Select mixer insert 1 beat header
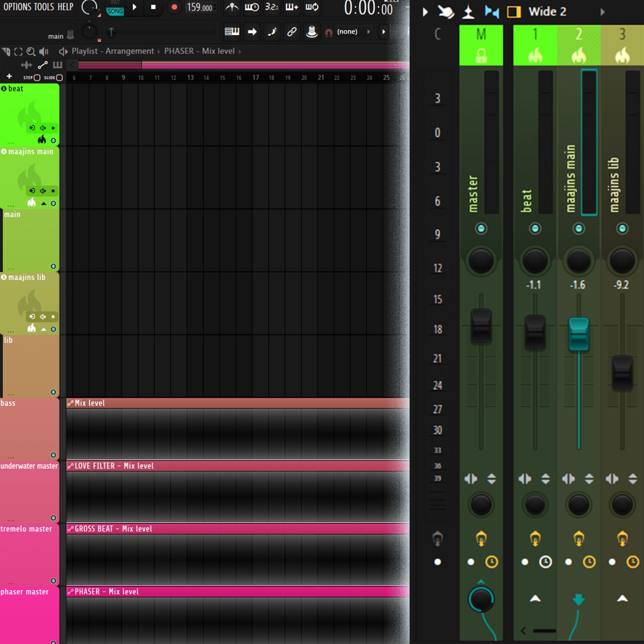The width and height of the screenshot is (644, 644). pyautogui.click(x=535, y=45)
